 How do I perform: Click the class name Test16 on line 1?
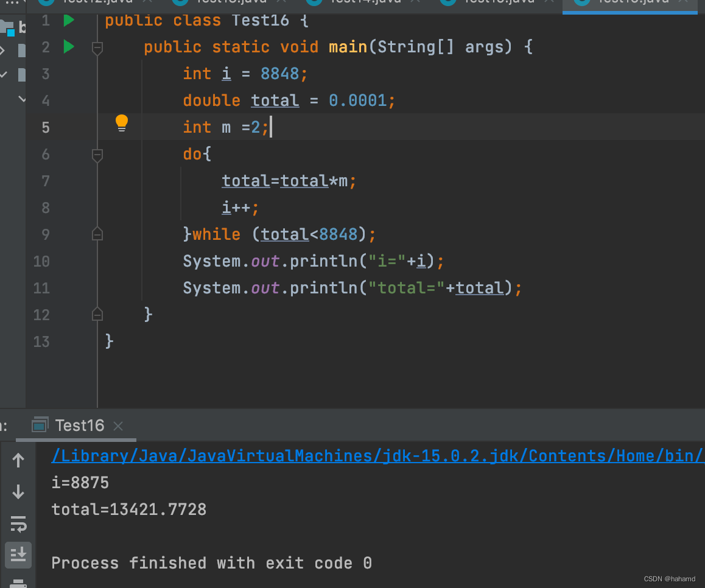coord(261,20)
